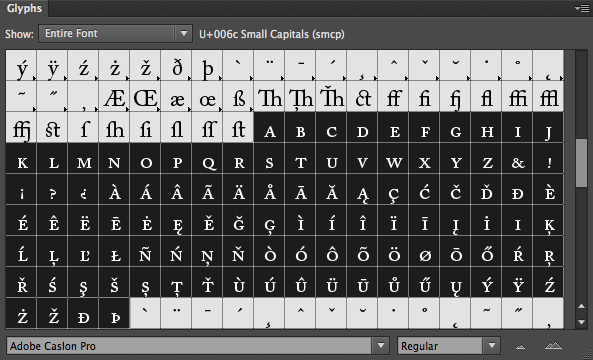Select the lowercase œ glyph
The width and height of the screenshot is (593, 360).
click(x=207, y=96)
